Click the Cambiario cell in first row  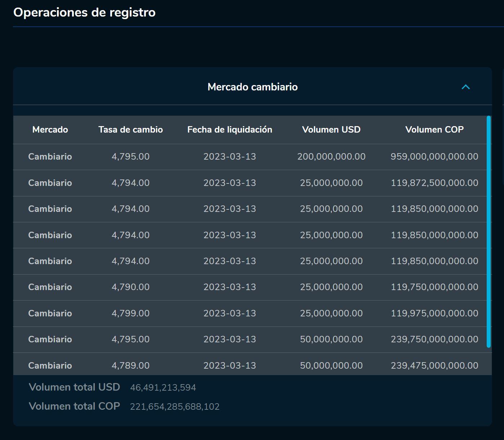(x=50, y=157)
